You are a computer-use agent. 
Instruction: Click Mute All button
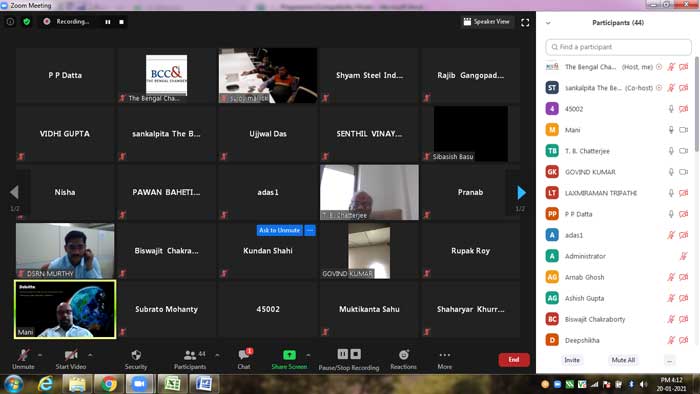[623, 360]
